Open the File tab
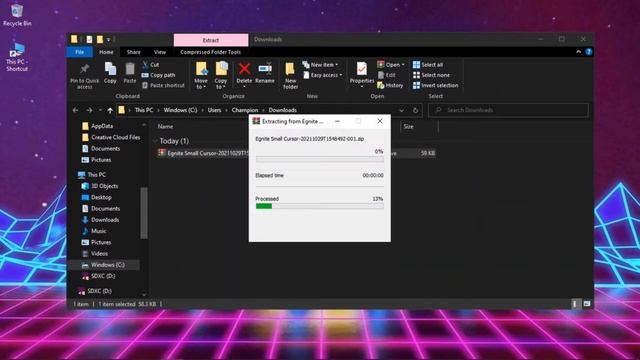 (80, 52)
